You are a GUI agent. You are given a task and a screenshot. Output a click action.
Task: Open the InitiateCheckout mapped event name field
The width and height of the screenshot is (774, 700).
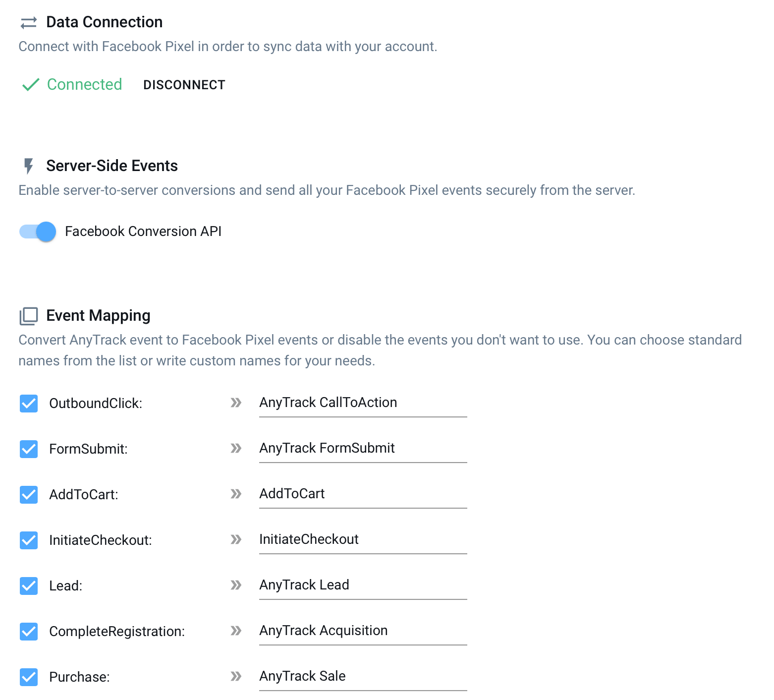tap(363, 540)
